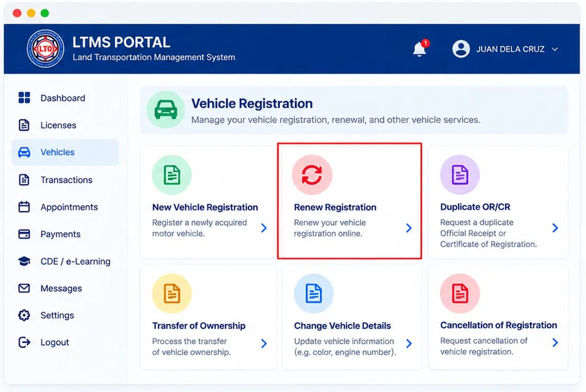Viewport: 586px width, 392px height.
Task: Click the Logout arrow icon
Action: 24,342
